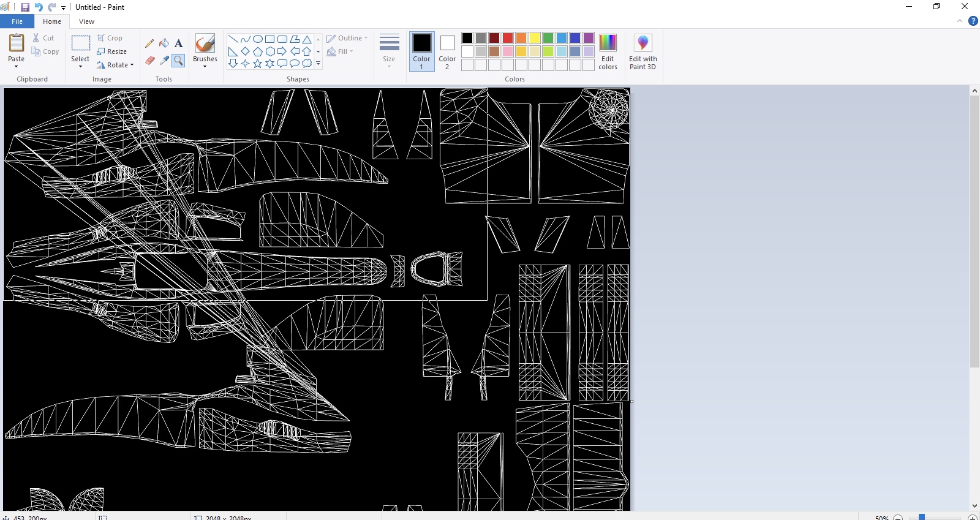
Task: Activate the Color 1 foreground box
Action: [421, 51]
